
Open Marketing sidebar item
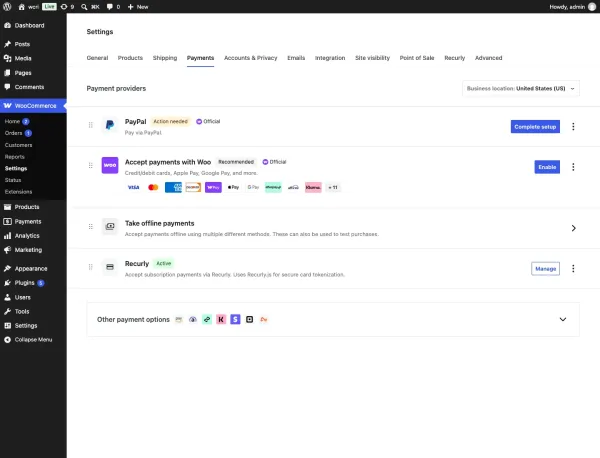click(x=28, y=250)
